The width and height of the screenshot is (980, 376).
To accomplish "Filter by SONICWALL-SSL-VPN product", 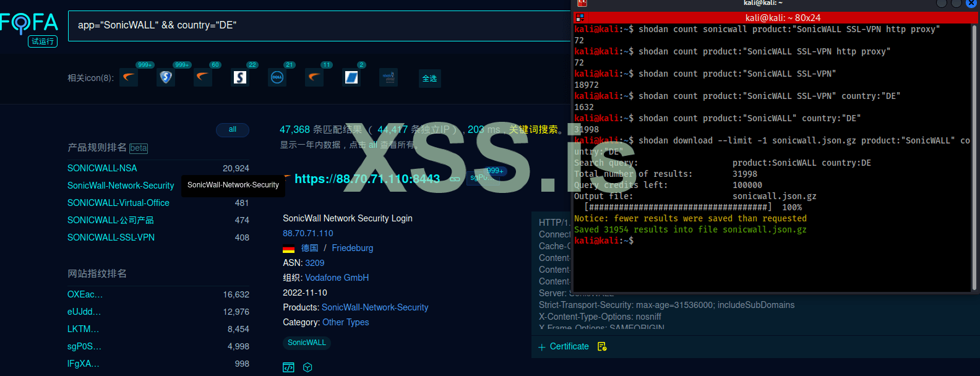I will (x=111, y=237).
